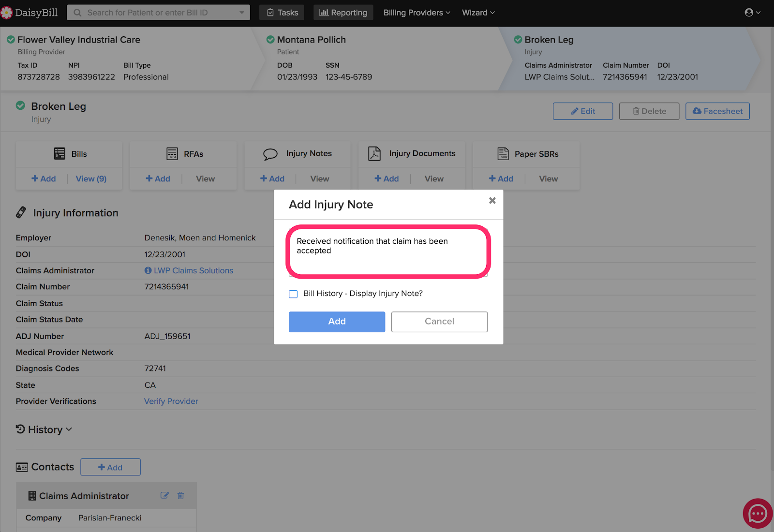Click Add to save the injury note
The width and height of the screenshot is (774, 532).
(337, 322)
